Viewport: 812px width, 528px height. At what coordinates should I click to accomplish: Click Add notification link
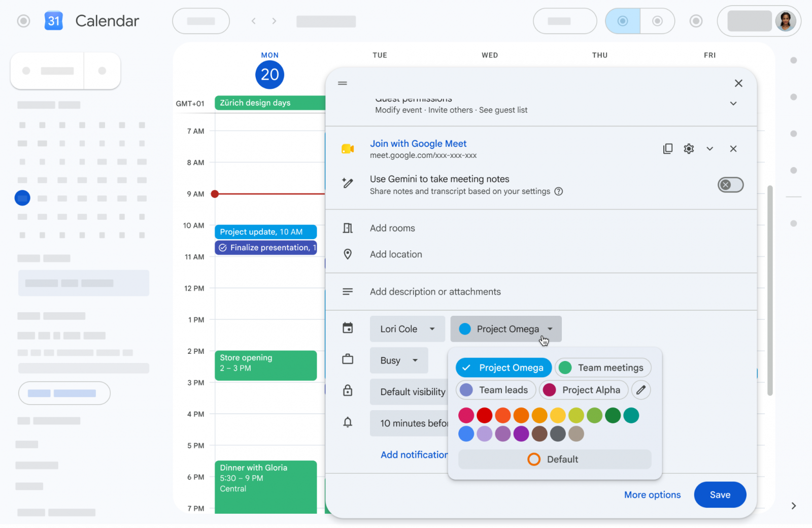coord(414,455)
